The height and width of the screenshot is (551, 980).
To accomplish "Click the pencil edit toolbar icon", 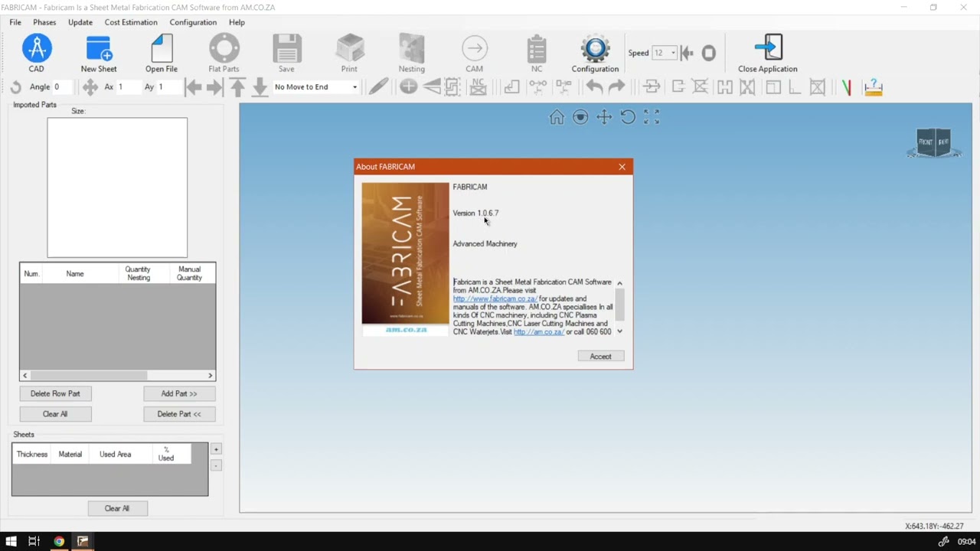I will (378, 87).
